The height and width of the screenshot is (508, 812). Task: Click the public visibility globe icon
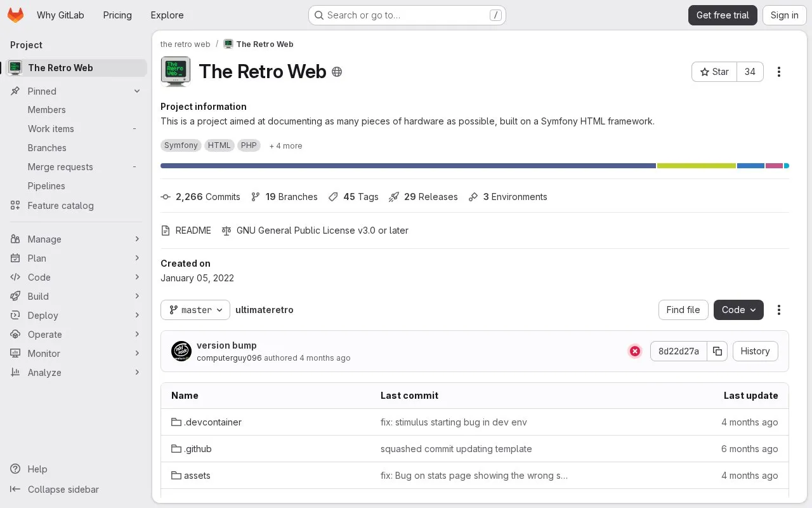[337, 72]
